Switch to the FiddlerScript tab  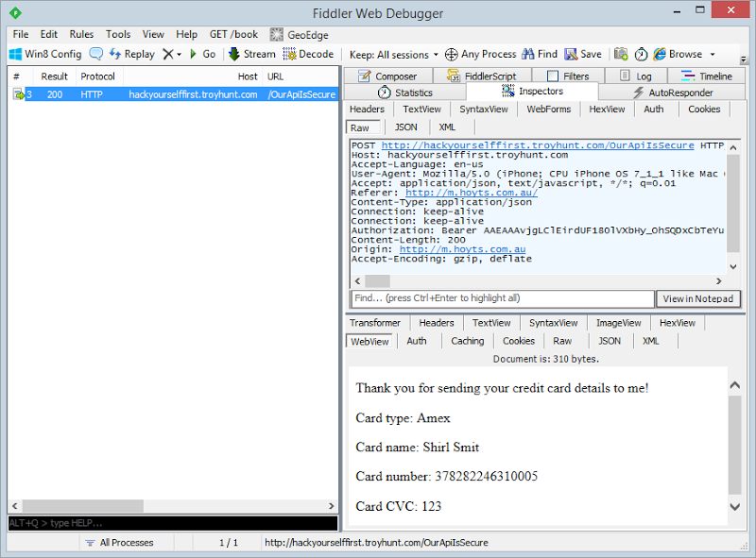(482, 76)
